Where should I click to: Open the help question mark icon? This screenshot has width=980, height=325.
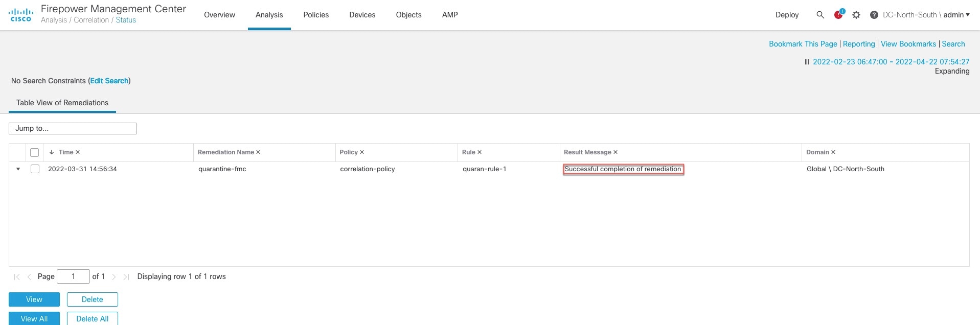[x=874, y=15]
